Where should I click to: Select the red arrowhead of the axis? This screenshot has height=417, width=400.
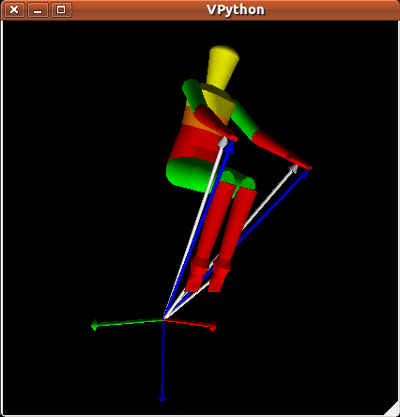[x=212, y=326]
